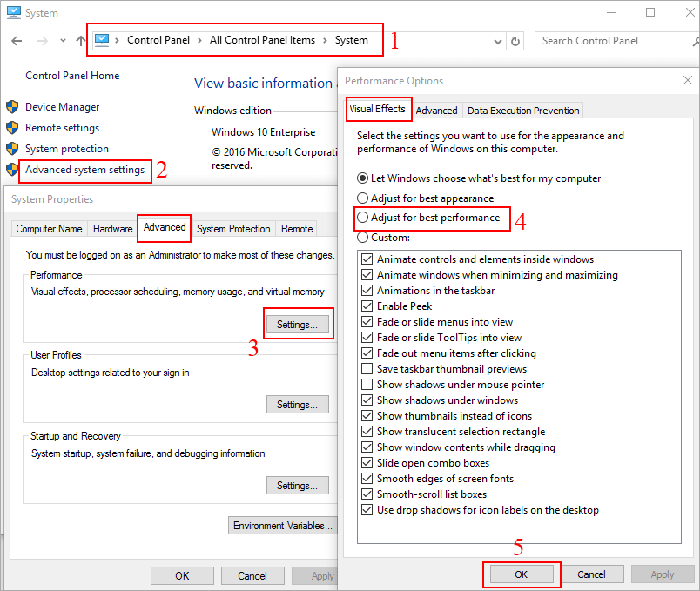Click the Refresh button beside address bar
This screenshot has width=700, height=591.
click(515, 42)
